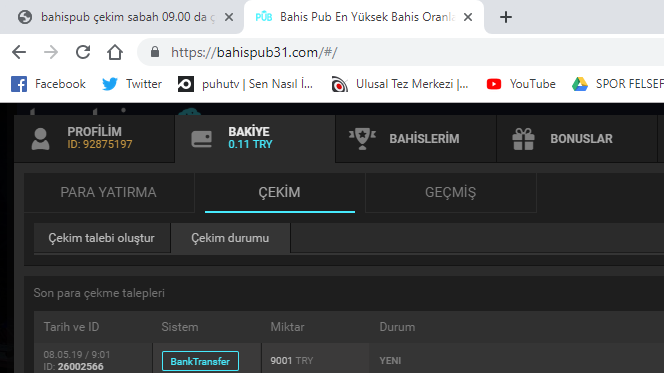Click the PUB favicon on active tab
The image size is (664, 373).
point(263,17)
